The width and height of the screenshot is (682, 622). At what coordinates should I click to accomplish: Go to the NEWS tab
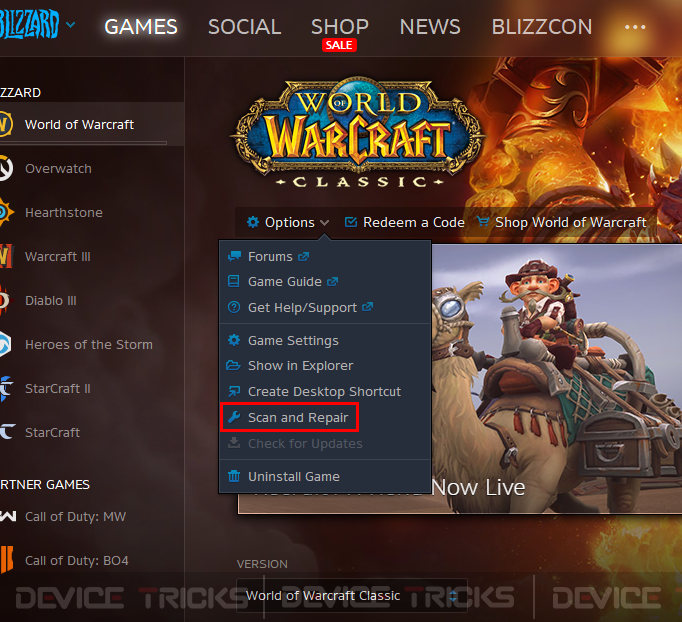pos(430,27)
